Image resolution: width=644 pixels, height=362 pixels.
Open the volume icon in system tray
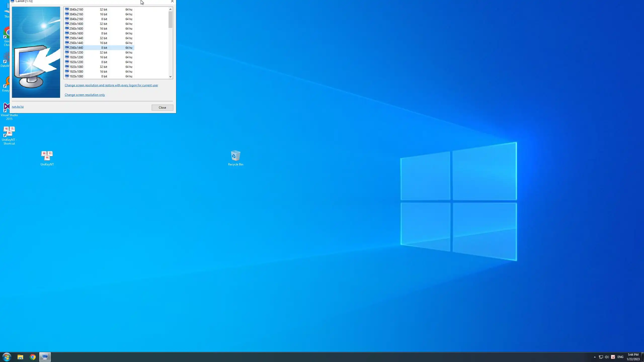607,357
